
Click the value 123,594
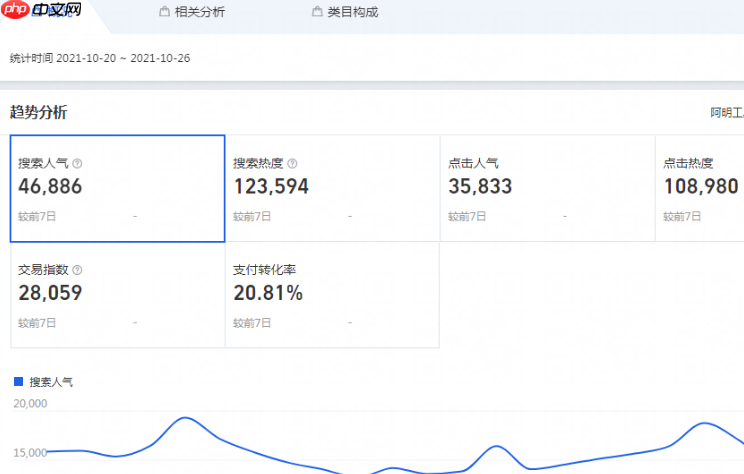(x=271, y=186)
